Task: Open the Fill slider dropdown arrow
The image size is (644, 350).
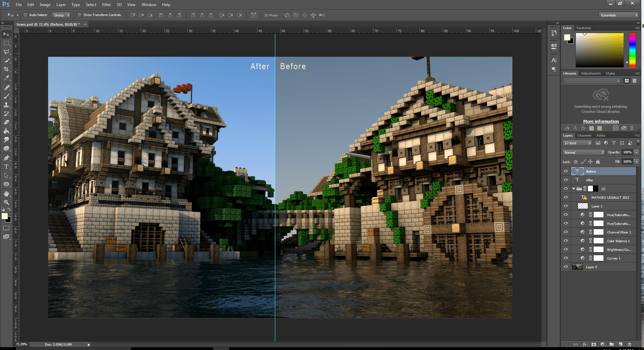Action: click(637, 162)
